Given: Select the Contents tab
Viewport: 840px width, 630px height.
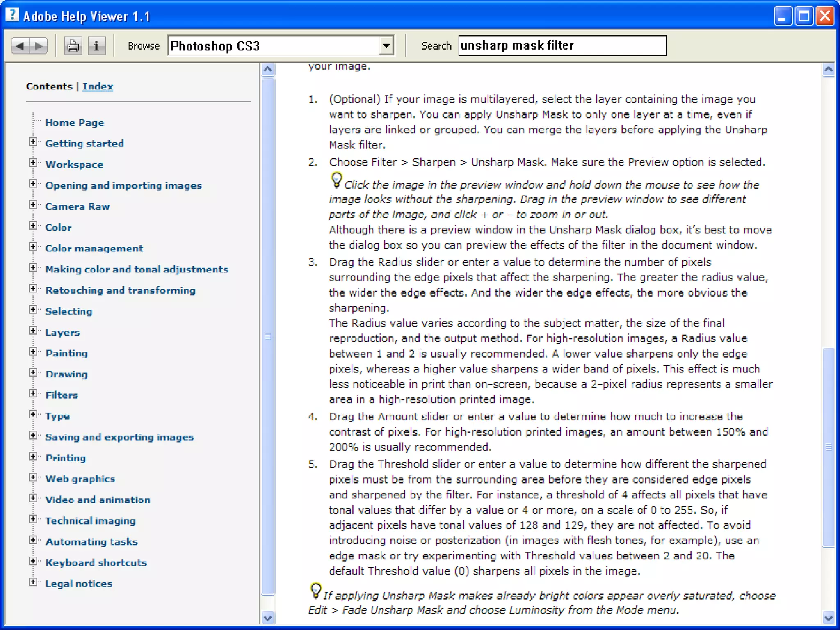Looking at the screenshot, I should [49, 86].
